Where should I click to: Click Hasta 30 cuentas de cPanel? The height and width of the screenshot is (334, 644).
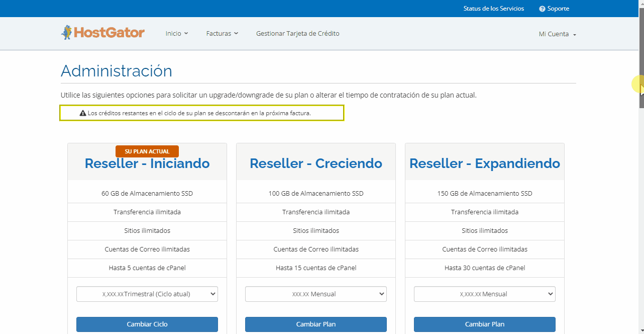485,268
